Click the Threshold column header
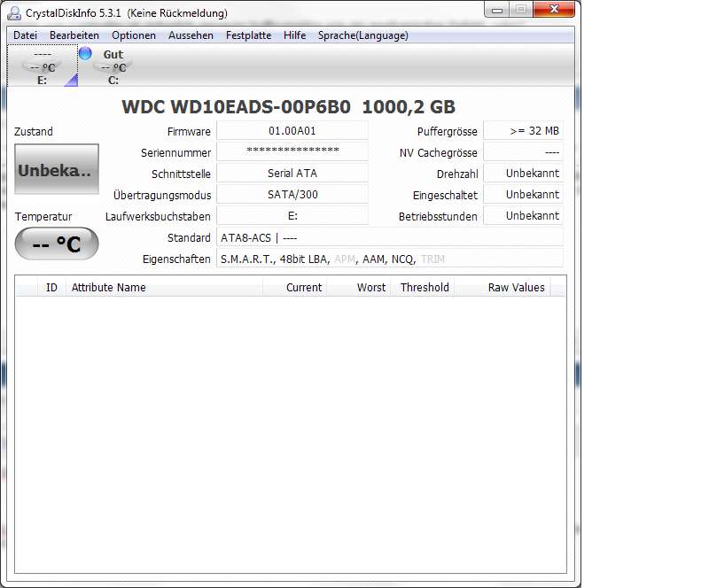Image resolution: width=709 pixels, height=588 pixels. 423,288
